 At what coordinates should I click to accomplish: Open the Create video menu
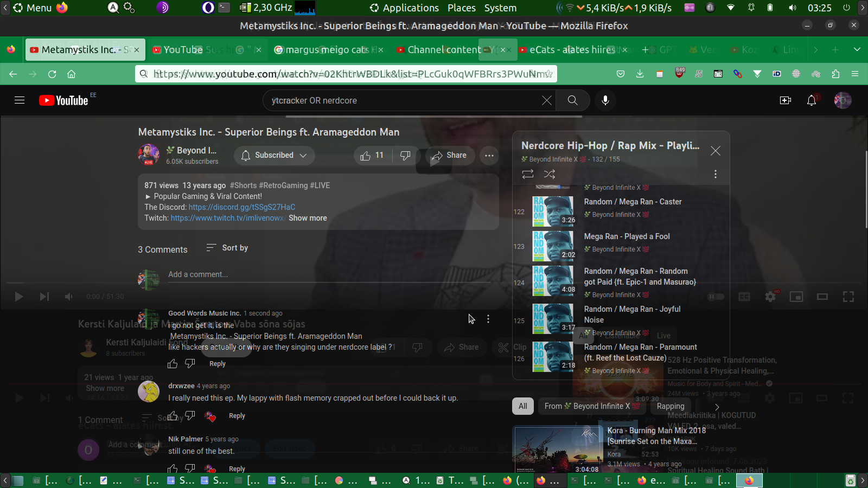tap(785, 100)
